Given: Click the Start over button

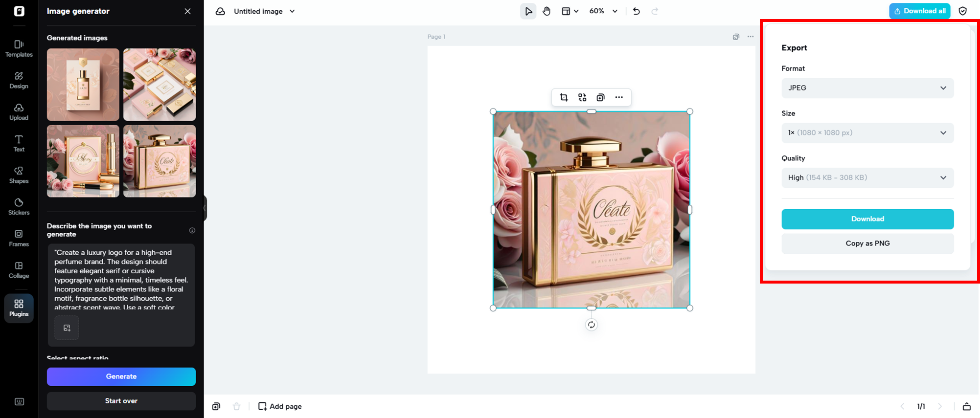Looking at the screenshot, I should 121,401.
